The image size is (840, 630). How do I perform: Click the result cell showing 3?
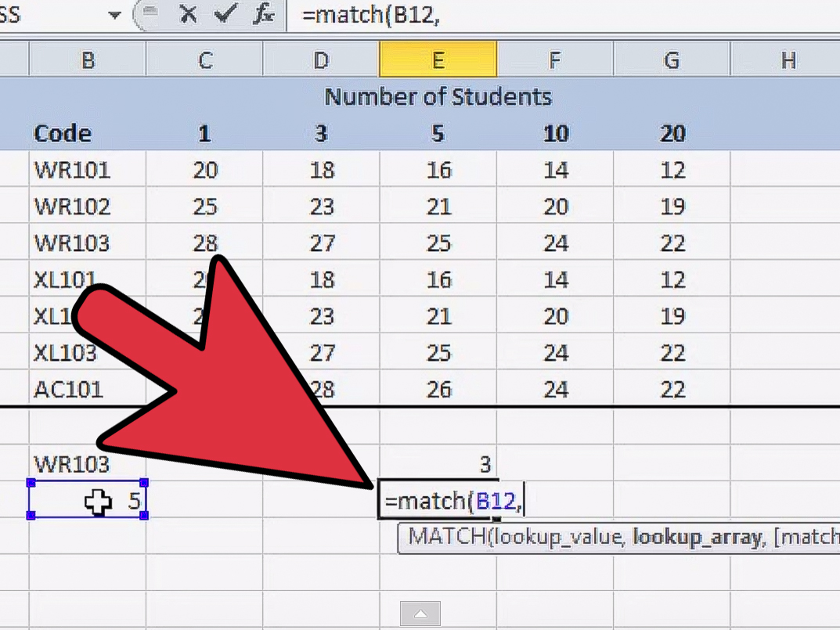click(x=438, y=463)
